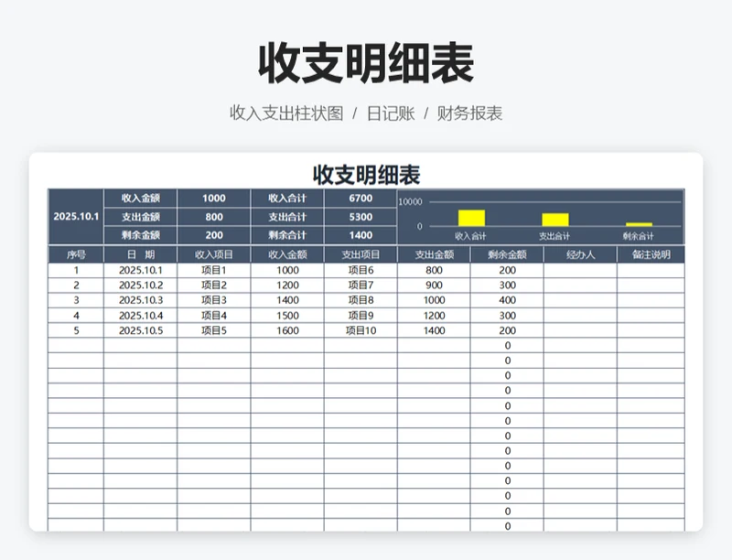Click the date cell 2025.10.1 in summary header
Image resolution: width=732 pixels, height=560 pixels.
[x=76, y=217]
